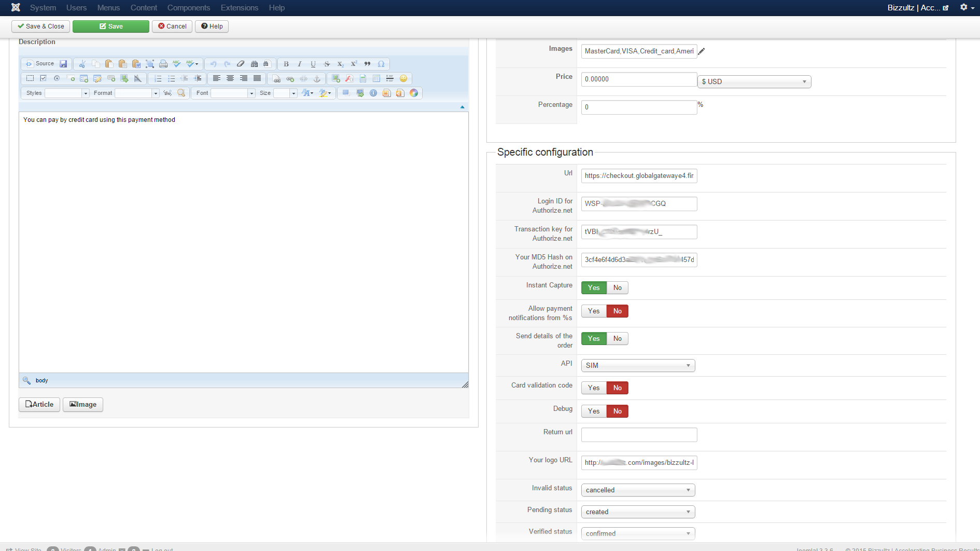Insert an anchor in the editor
The height and width of the screenshot is (551, 980).
click(317, 78)
